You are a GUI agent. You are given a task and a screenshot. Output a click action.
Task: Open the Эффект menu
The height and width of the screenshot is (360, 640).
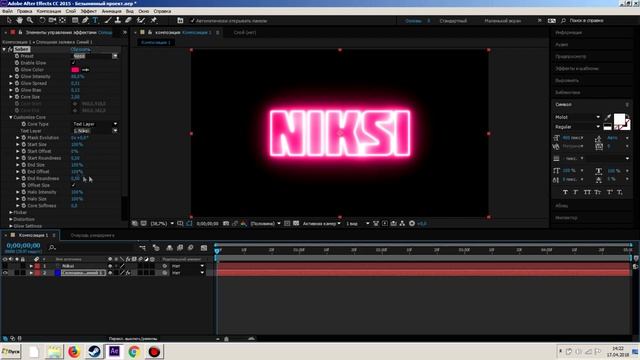tap(89, 11)
